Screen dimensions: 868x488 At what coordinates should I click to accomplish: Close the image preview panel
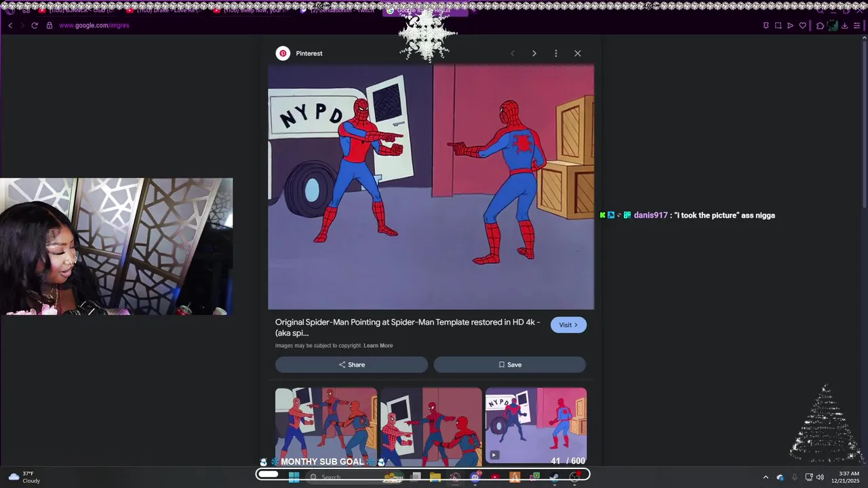578,54
